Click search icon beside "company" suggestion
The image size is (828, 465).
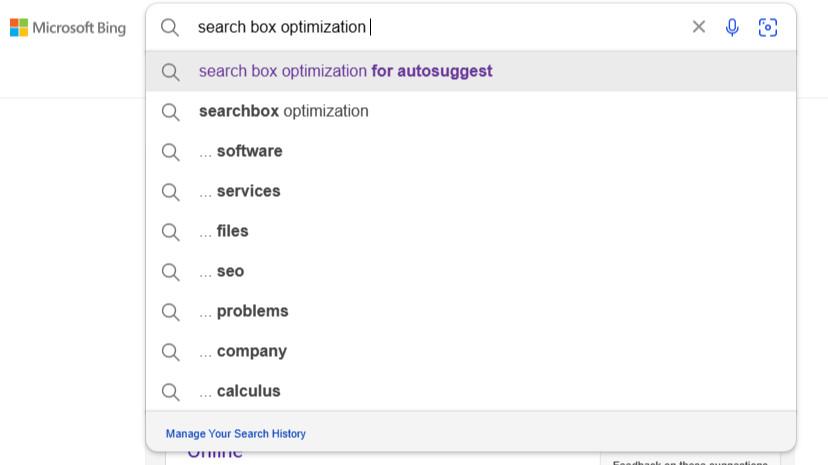tap(171, 351)
